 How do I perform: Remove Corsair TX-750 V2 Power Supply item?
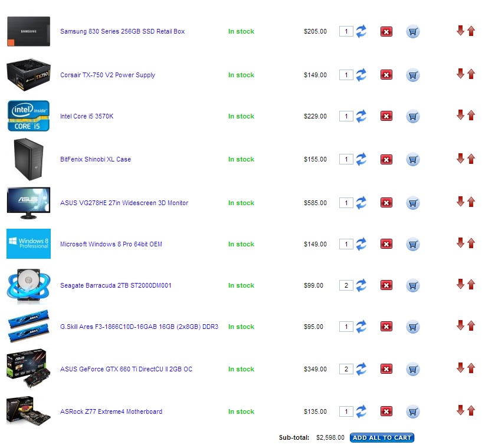386,75
